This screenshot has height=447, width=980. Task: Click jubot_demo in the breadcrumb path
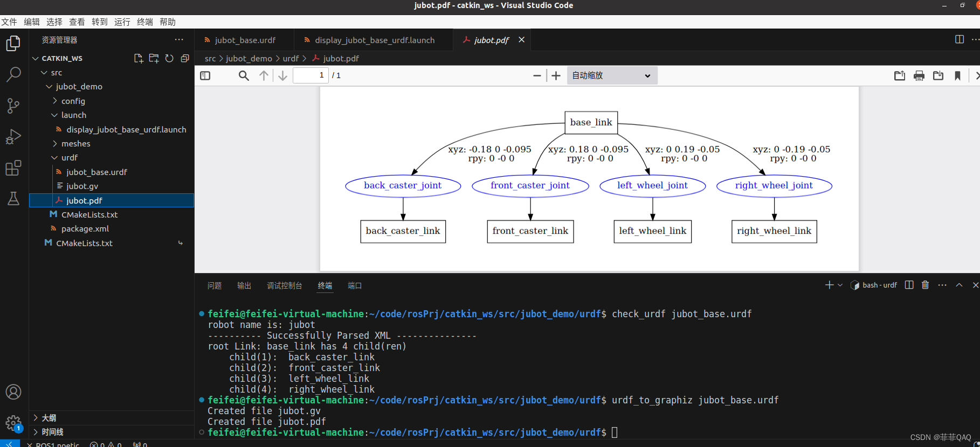249,58
